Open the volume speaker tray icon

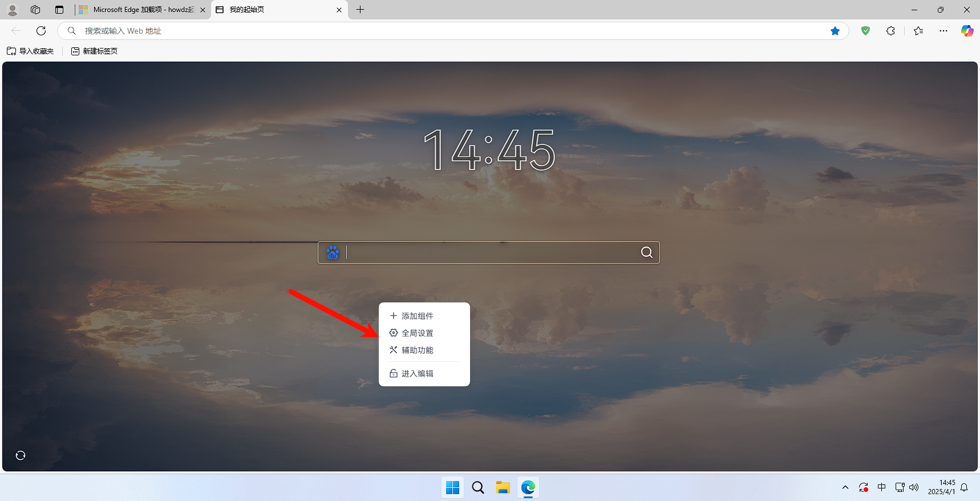[914, 487]
